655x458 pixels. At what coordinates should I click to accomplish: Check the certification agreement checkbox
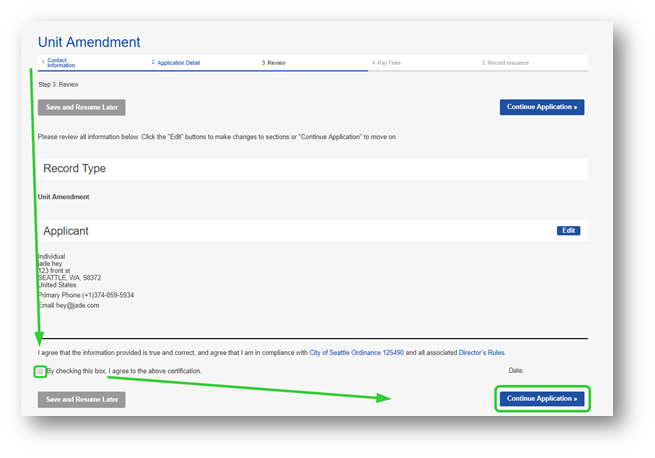pyautogui.click(x=41, y=371)
